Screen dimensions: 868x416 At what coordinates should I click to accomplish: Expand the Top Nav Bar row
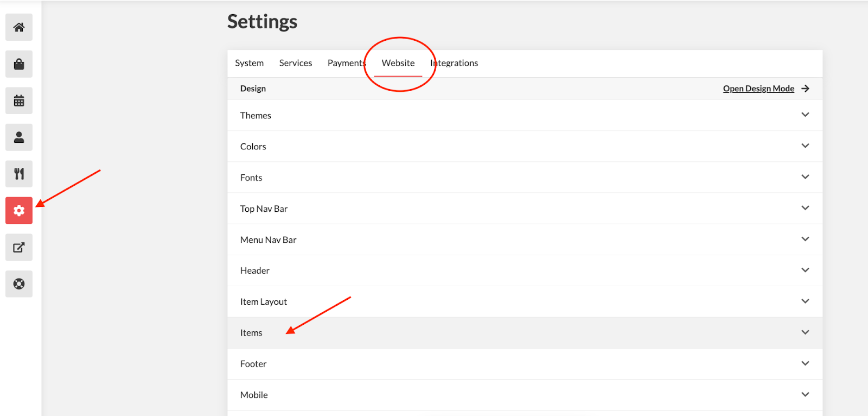click(x=805, y=208)
